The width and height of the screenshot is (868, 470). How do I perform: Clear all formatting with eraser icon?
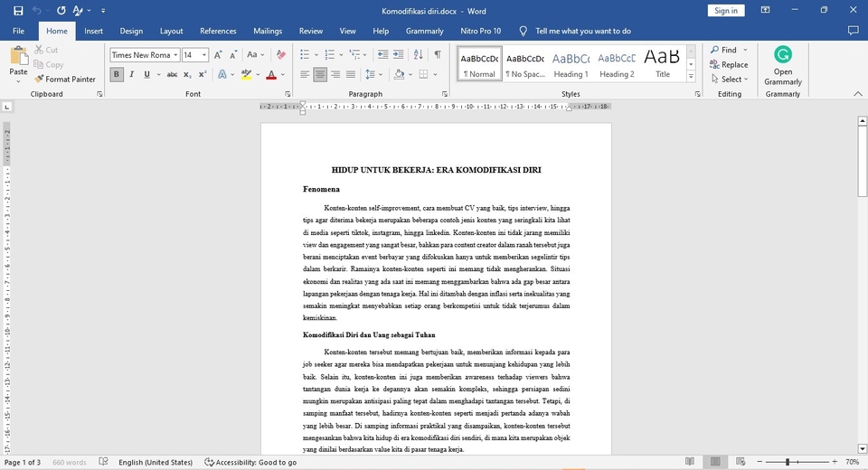tap(281, 55)
